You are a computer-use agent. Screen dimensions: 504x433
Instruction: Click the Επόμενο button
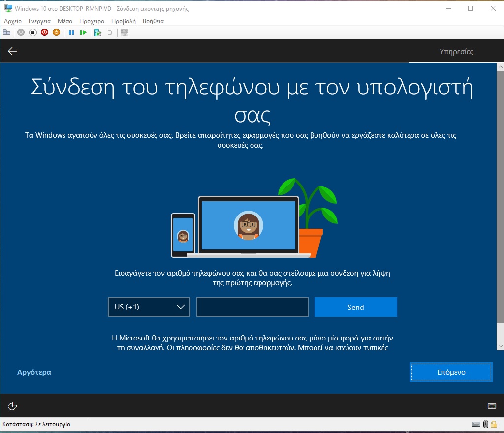click(451, 372)
